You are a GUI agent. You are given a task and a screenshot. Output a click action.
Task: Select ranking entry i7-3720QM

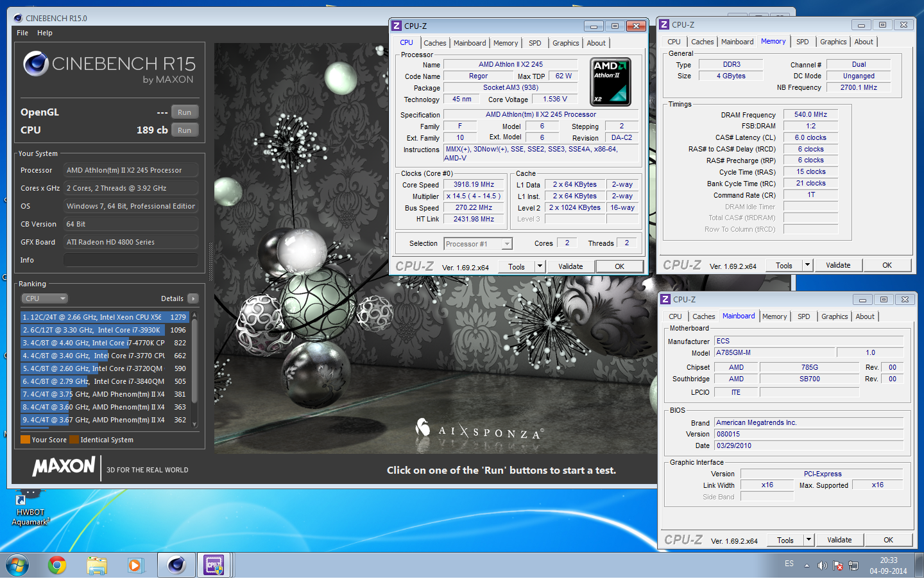[x=105, y=368]
